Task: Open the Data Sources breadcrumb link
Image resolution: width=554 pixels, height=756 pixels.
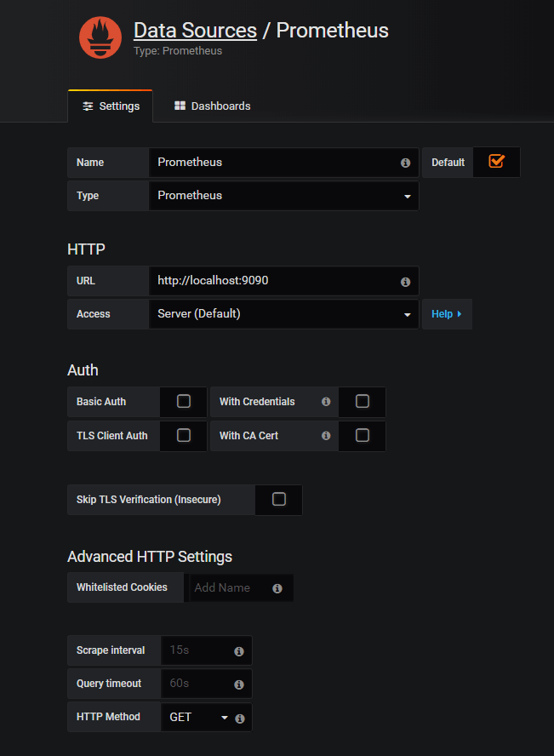Action: 195,31
